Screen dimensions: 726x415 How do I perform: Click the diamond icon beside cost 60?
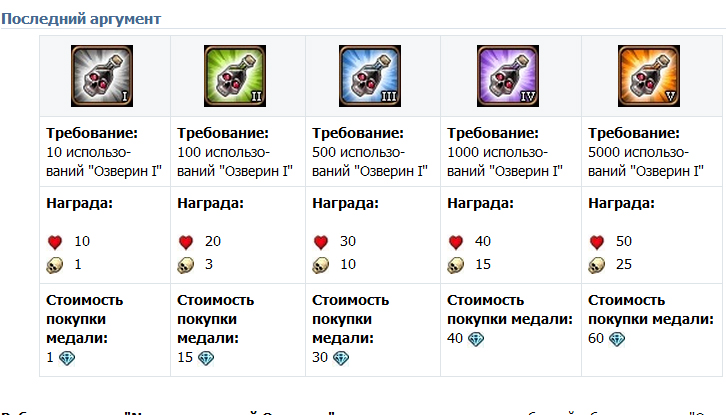tap(617, 339)
